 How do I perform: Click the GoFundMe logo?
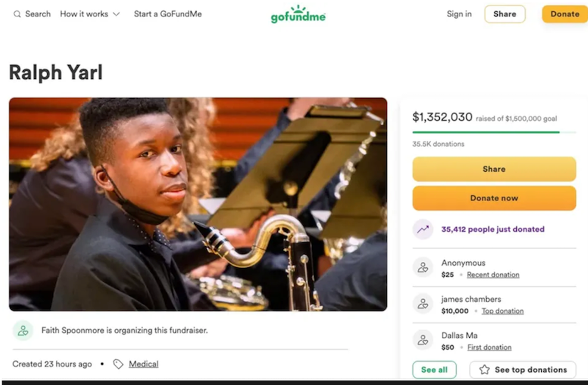click(x=298, y=14)
